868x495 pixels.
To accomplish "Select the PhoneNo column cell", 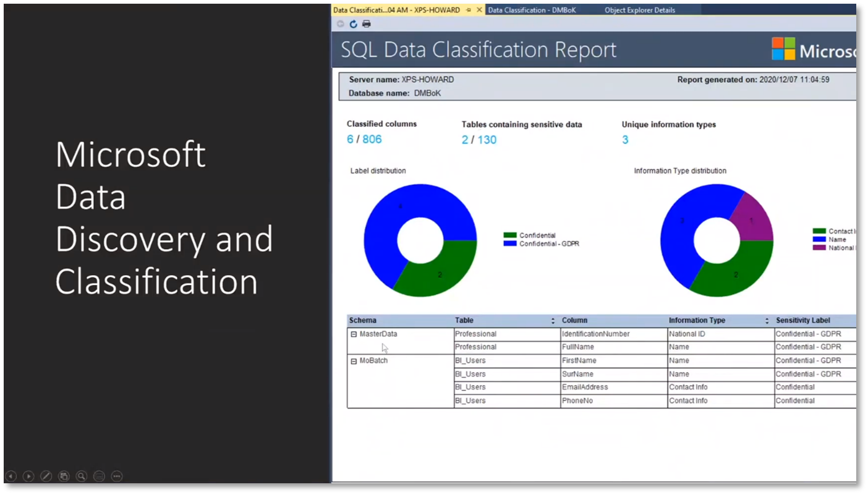I will pyautogui.click(x=614, y=401).
